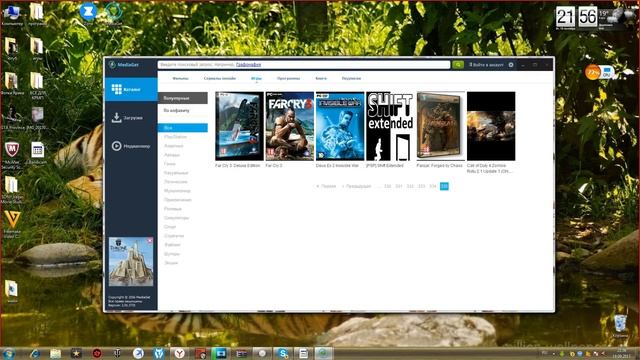Viewport: 640px width, 360px height.
Task: Go to page 334 in pagination
Action: (433, 186)
